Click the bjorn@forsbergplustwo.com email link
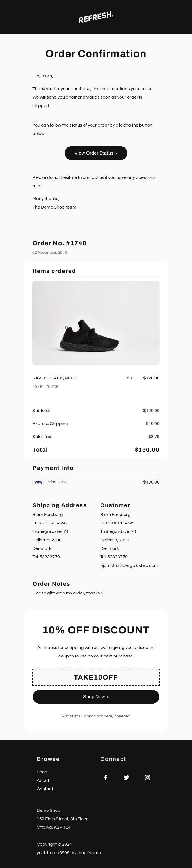The height and width of the screenshot is (868, 192). pyautogui.click(x=129, y=565)
